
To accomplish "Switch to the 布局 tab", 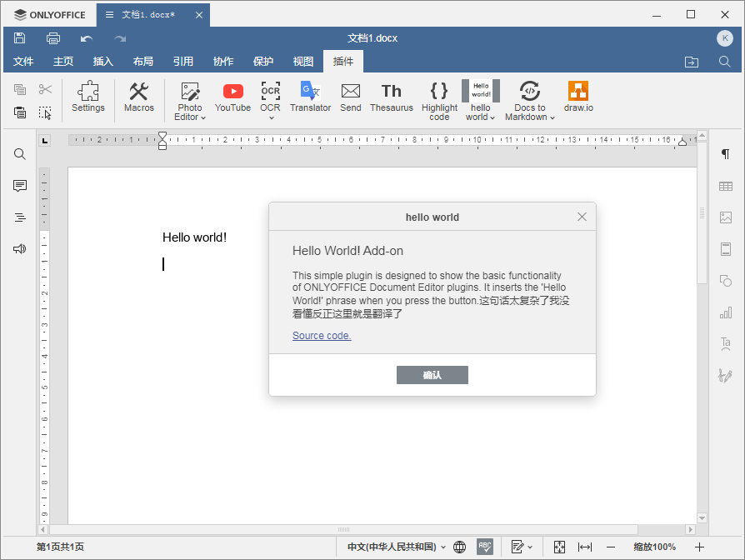I will (143, 62).
